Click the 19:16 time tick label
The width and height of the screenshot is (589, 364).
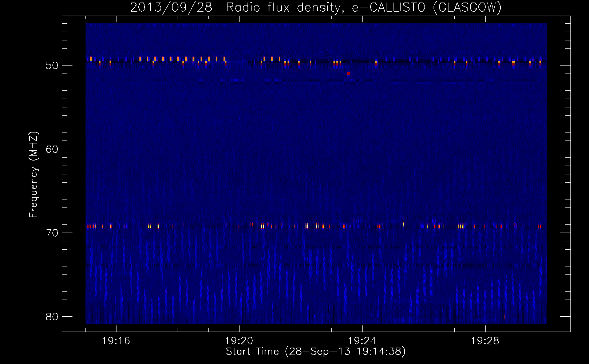coord(116,341)
